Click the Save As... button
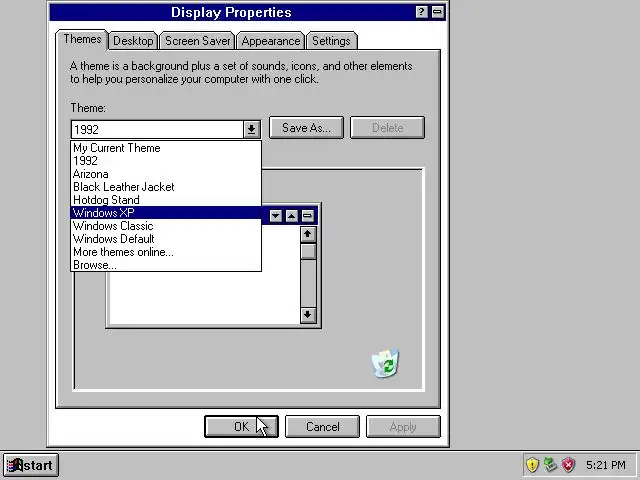 pyautogui.click(x=306, y=128)
